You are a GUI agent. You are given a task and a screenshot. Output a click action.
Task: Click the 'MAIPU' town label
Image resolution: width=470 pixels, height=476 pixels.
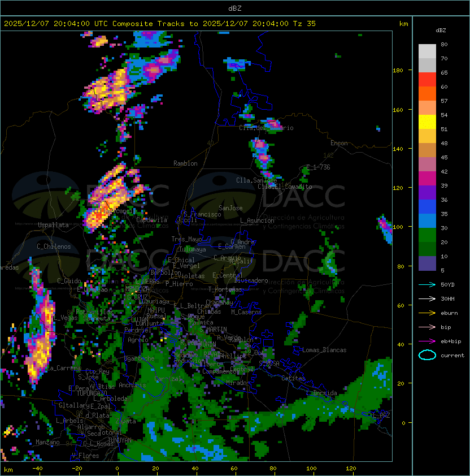tap(156, 310)
